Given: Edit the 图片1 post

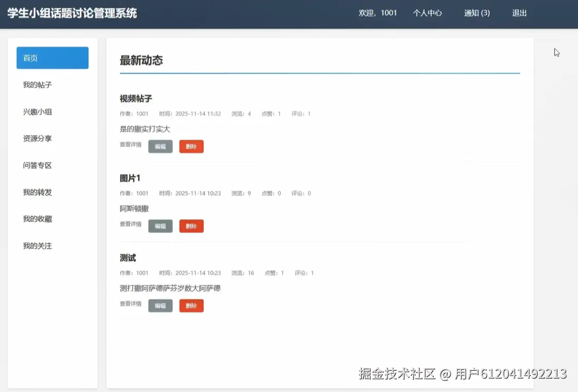Looking at the screenshot, I should [160, 226].
